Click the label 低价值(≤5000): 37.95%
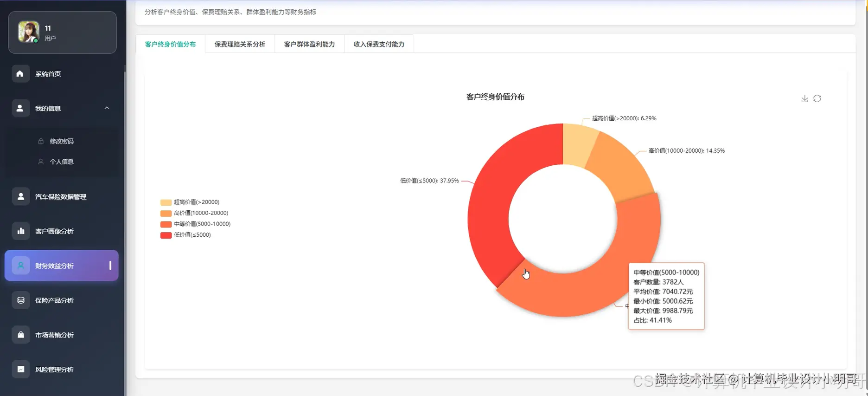 429,181
